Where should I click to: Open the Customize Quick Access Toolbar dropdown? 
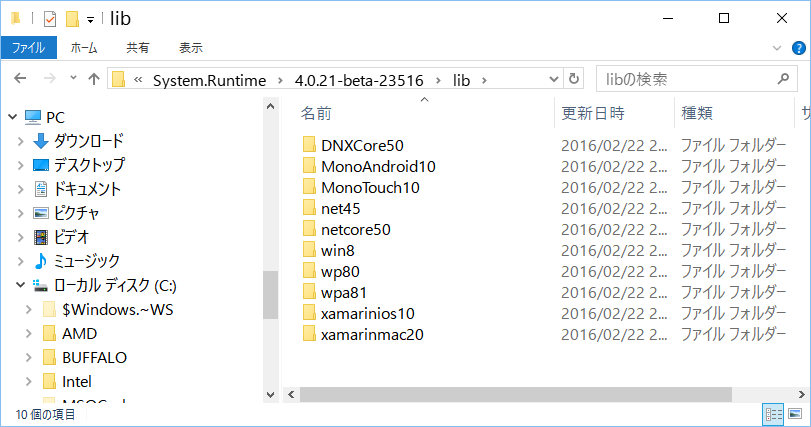pos(91,20)
